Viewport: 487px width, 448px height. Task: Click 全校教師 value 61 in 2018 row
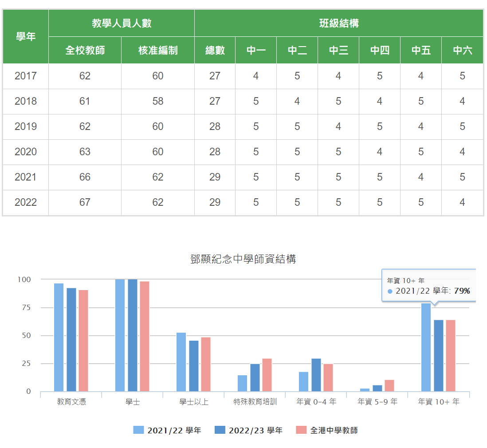[x=85, y=101]
